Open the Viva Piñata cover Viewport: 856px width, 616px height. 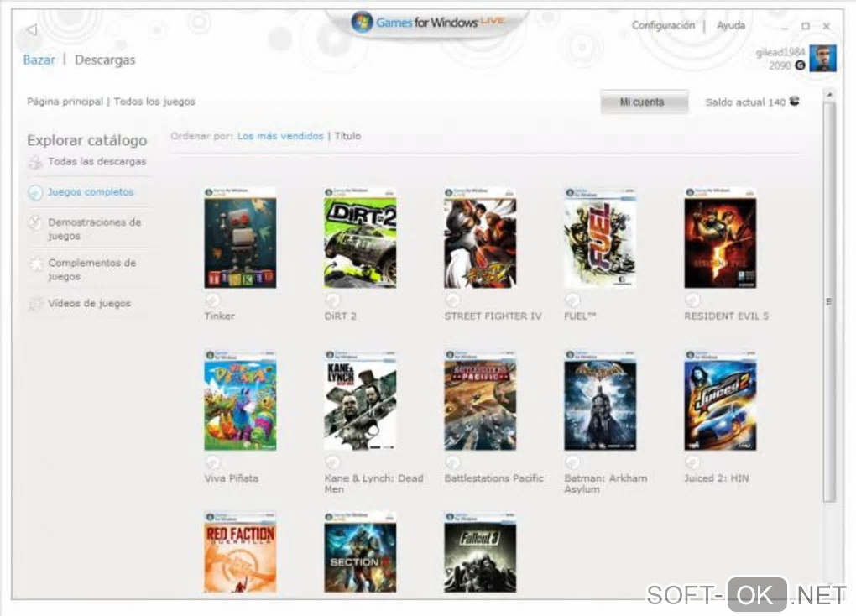[240, 400]
